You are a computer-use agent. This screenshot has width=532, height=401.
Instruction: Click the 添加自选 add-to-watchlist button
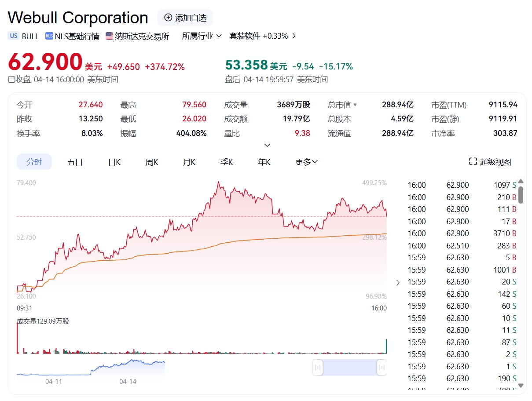pos(185,18)
